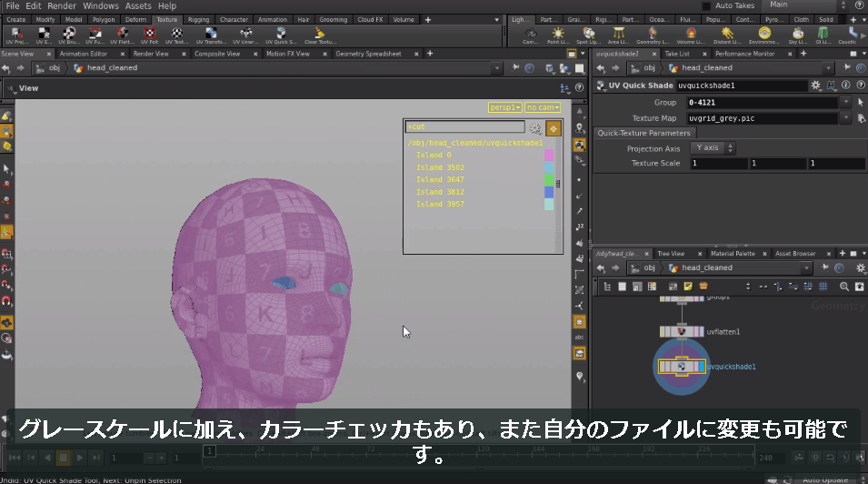Screen dimensions: 868x484
Task: Click the UV Transform shelf tool
Action: tap(211, 35)
